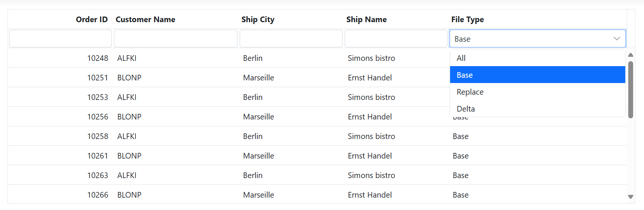Click Ernst Handel in order 10266 row
Image resolution: width=644 pixels, height=210 pixels.
pyautogui.click(x=370, y=195)
